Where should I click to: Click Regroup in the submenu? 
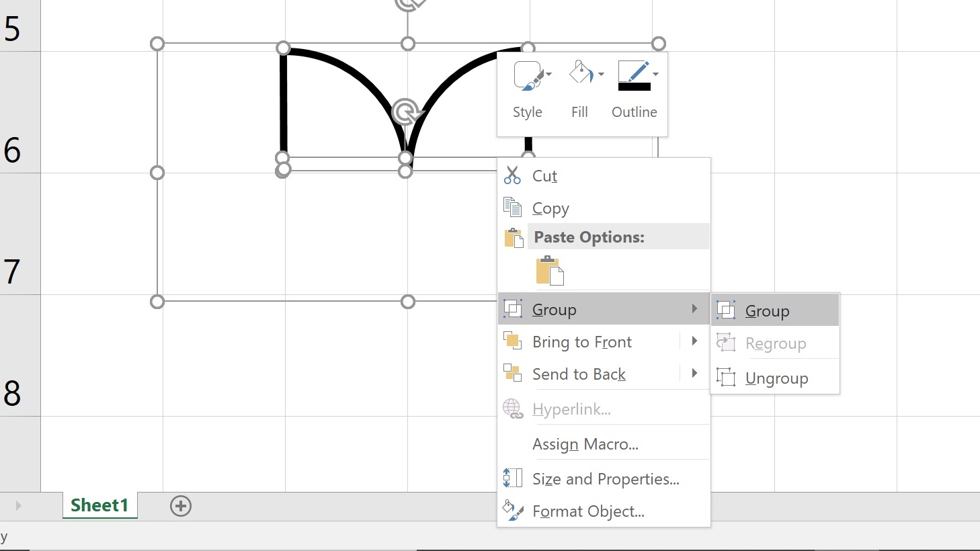tap(775, 343)
